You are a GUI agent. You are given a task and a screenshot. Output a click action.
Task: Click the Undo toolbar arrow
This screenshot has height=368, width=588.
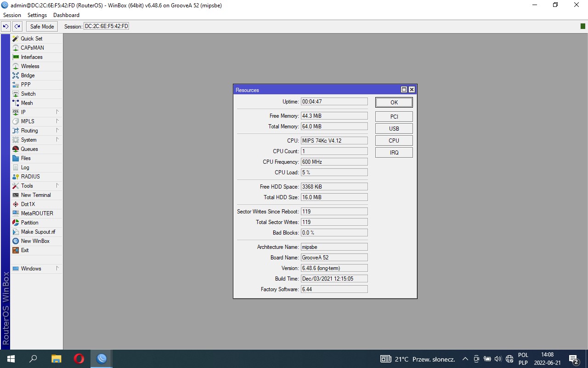pyautogui.click(x=6, y=27)
